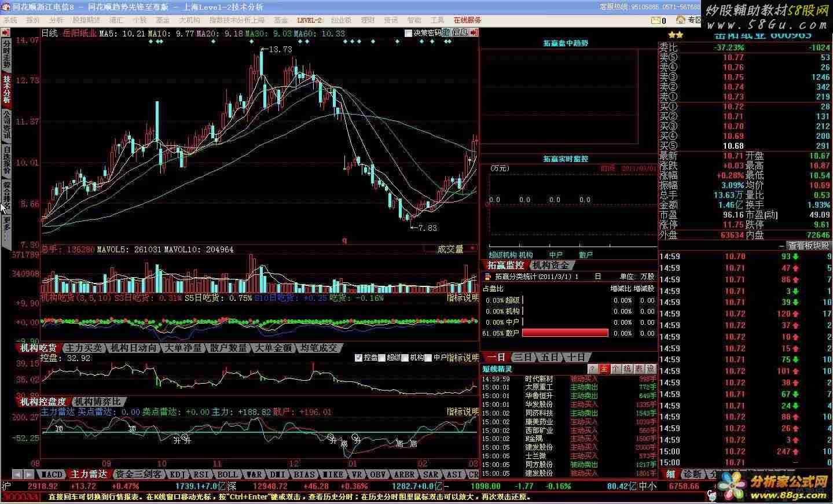Select the MACD indicator tab
Image resolution: width=833 pixels, height=504 pixels.
pos(52,474)
